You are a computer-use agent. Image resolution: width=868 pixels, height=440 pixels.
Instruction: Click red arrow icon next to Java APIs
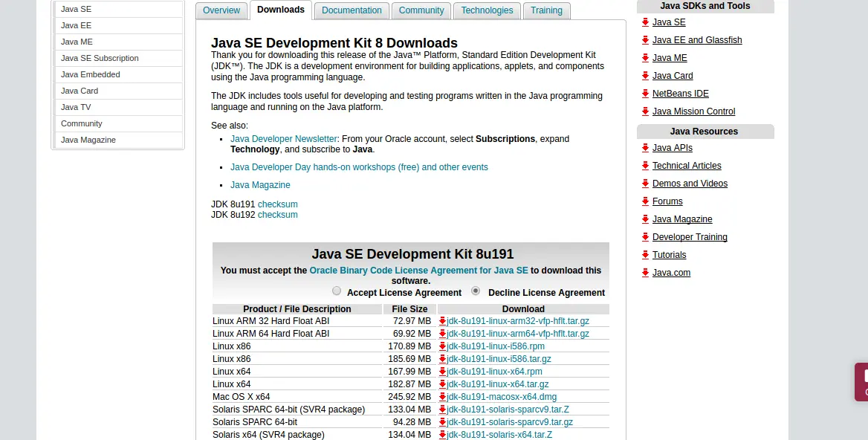645,148
